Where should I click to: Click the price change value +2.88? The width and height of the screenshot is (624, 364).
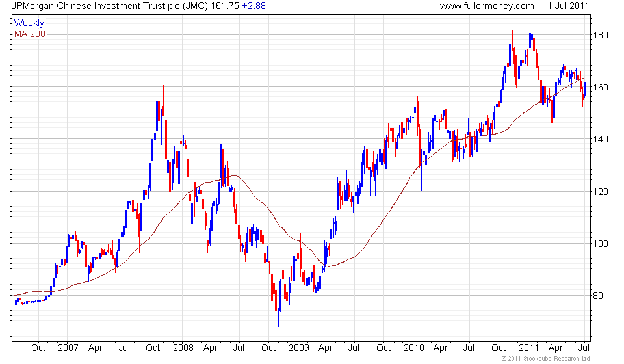tap(254, 6)
